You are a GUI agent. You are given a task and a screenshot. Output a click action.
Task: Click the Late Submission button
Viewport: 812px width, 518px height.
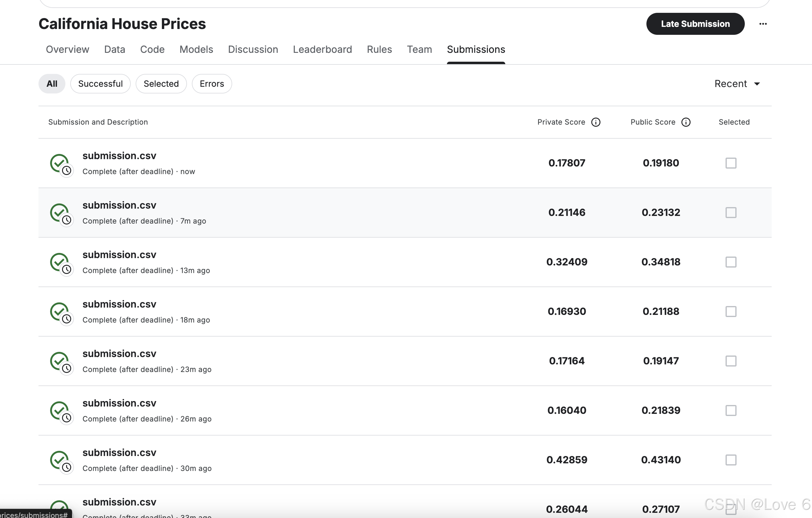point(695,24)
